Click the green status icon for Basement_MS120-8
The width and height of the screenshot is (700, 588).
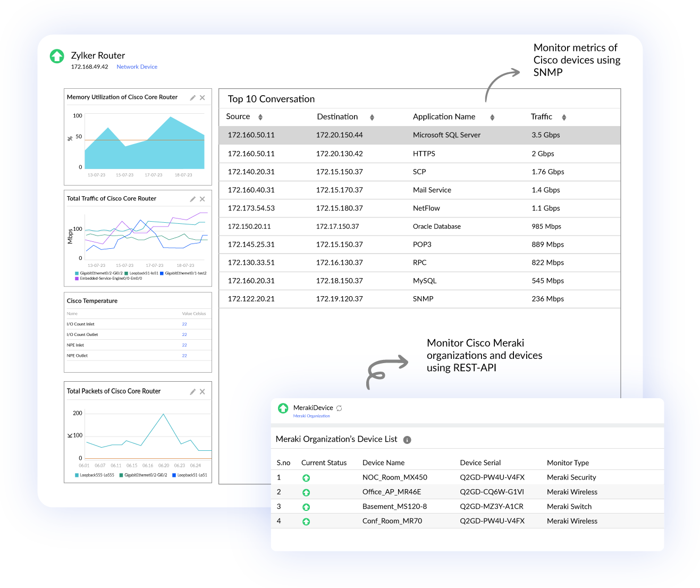point(306,507)
